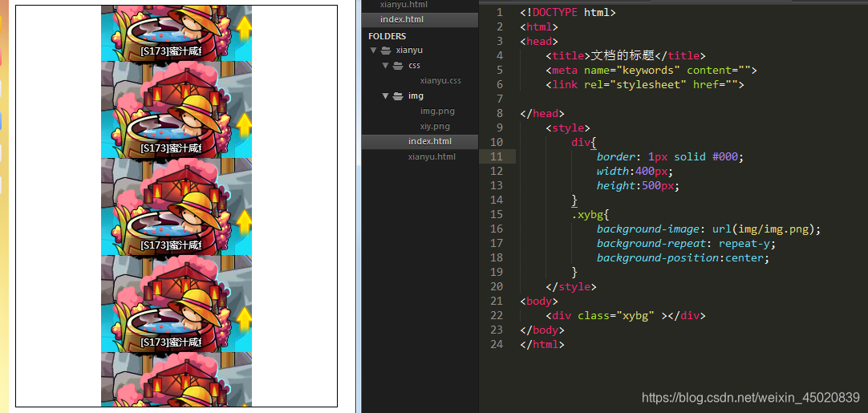Click the meta name="keywords" attribute
The height and width of the screenshot is (413, 868).
point(631,71)
